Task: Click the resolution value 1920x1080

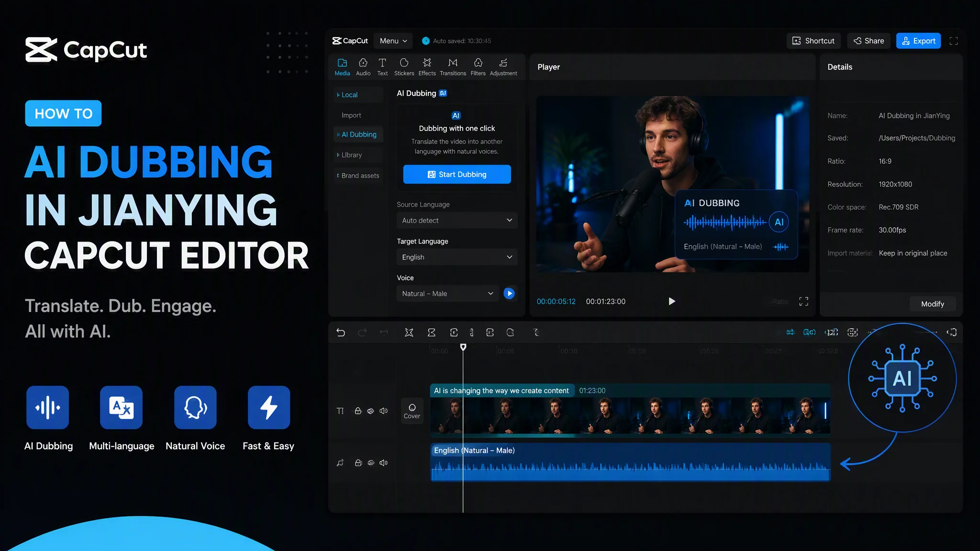Action: pos(895,184)
